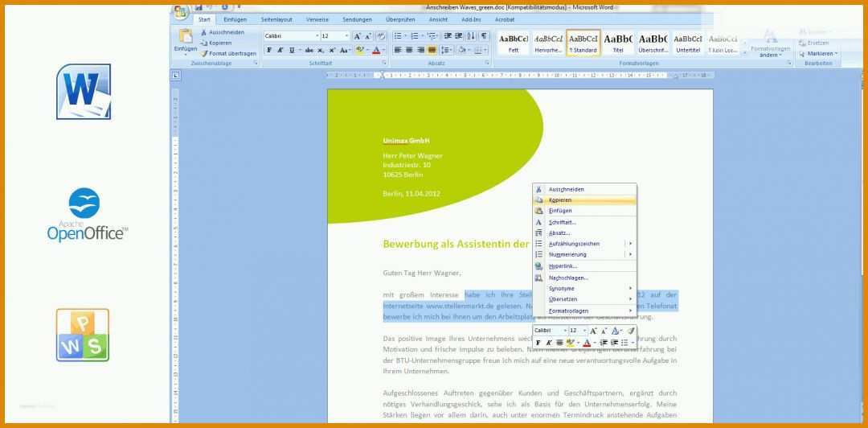
Task: Click Ersetzen in the Bearbeiten group
Action: pyautogui.click(x=814, y=43)
